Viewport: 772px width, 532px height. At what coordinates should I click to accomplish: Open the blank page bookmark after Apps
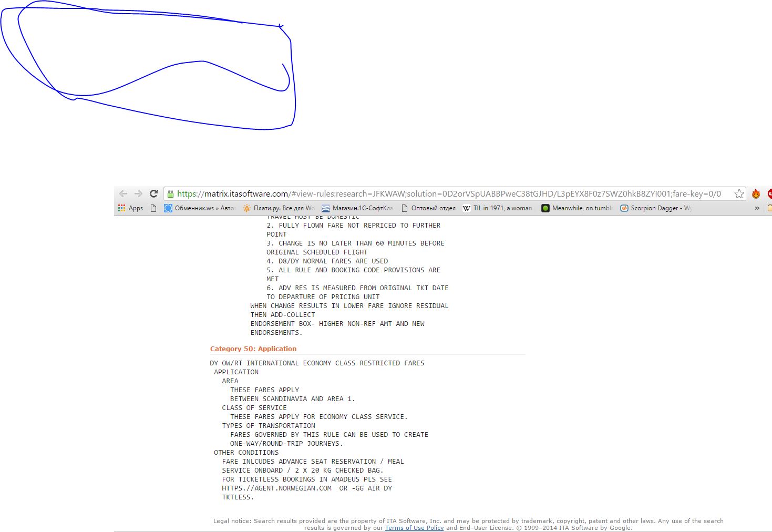(x=153, y=208)
